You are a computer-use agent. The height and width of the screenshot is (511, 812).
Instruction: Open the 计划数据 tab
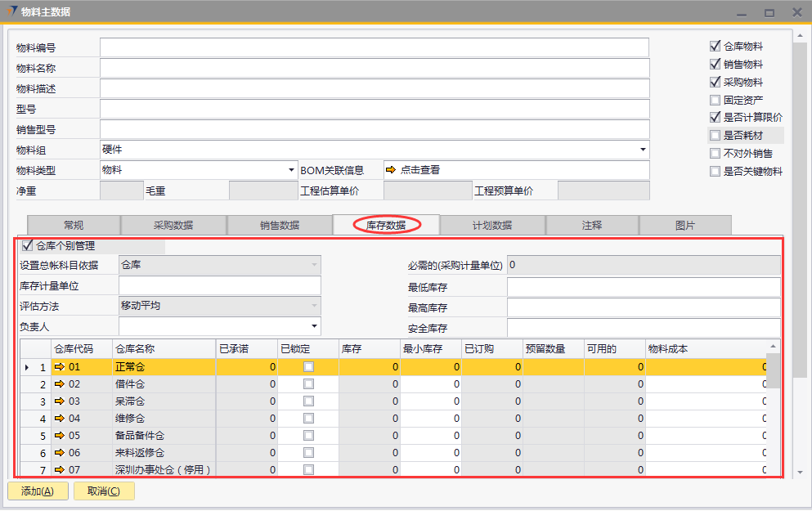click(x=492, y=225)
